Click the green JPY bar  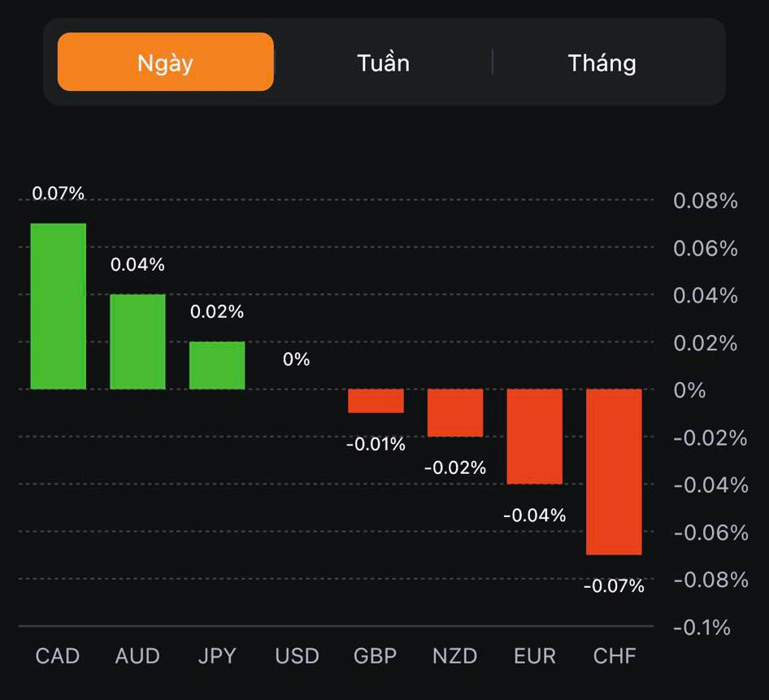(217, 365)
